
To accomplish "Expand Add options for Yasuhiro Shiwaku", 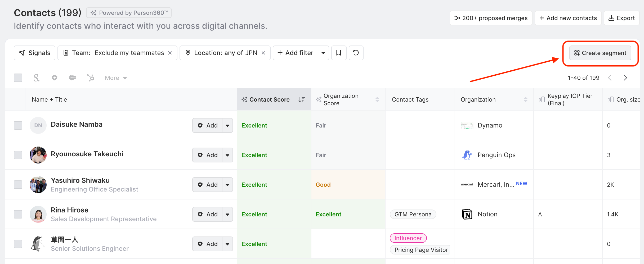I will click(227, 185).
